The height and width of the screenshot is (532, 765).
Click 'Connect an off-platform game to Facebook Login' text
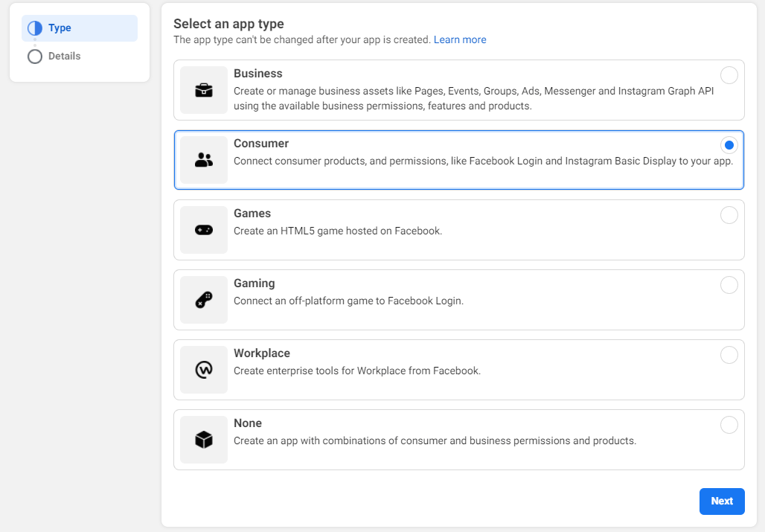pos(348,301)
